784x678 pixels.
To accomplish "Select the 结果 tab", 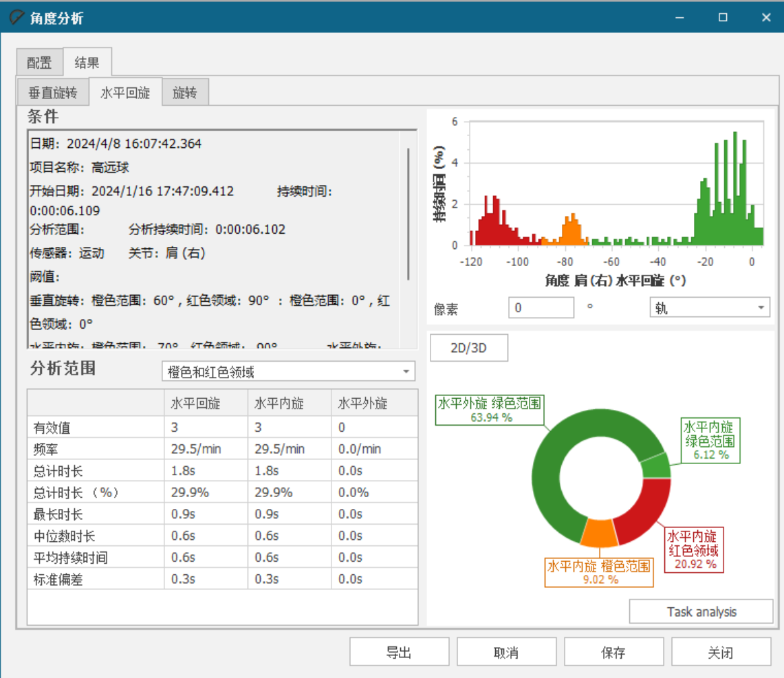I will click(87, 63).
